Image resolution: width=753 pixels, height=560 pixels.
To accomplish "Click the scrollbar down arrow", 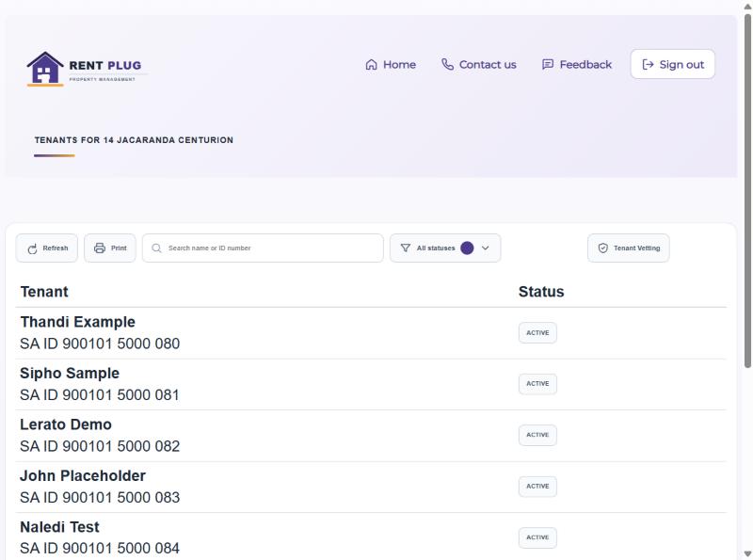I will (x=747, y=553).
